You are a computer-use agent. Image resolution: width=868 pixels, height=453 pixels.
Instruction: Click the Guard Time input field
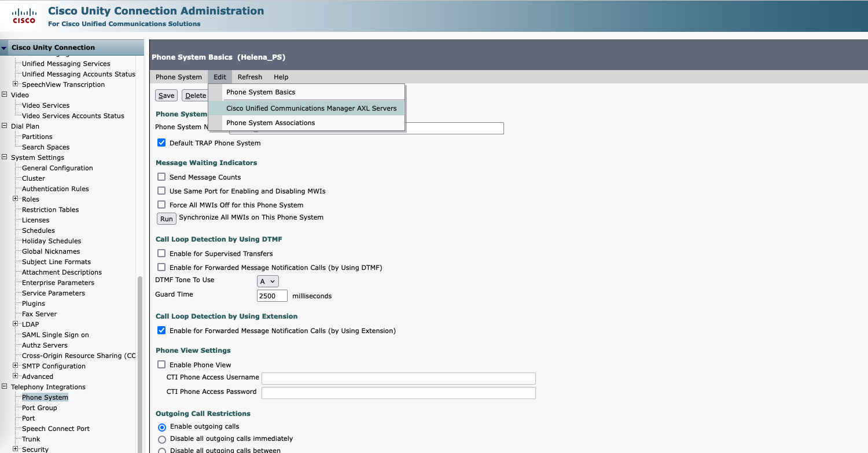tap(272, 296)
